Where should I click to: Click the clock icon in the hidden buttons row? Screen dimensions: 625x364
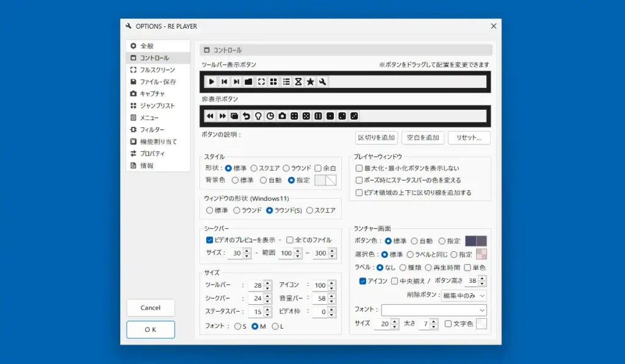tap(270, 116)
